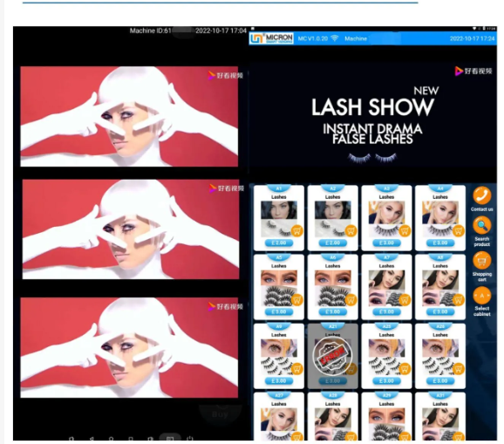This screenshot has height=444, width=504.
Task: Add slot A5 lashes to cart
Action: click(296, 300)
